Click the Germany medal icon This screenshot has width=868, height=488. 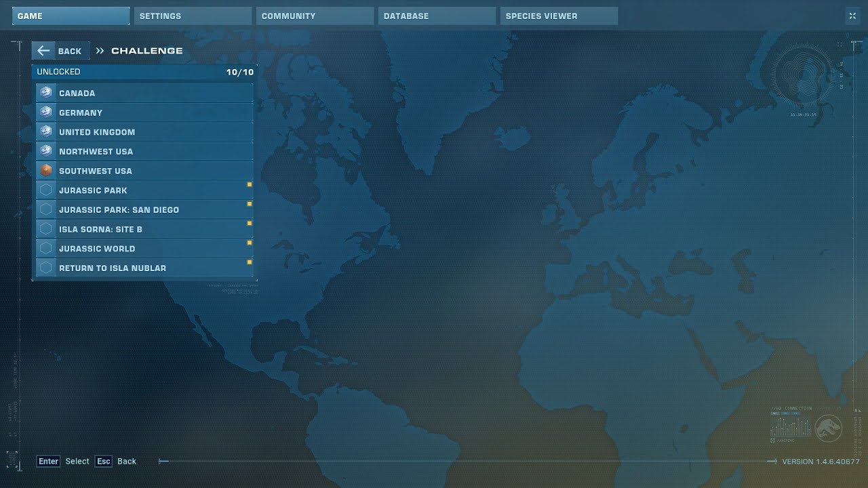pos(46,113)
